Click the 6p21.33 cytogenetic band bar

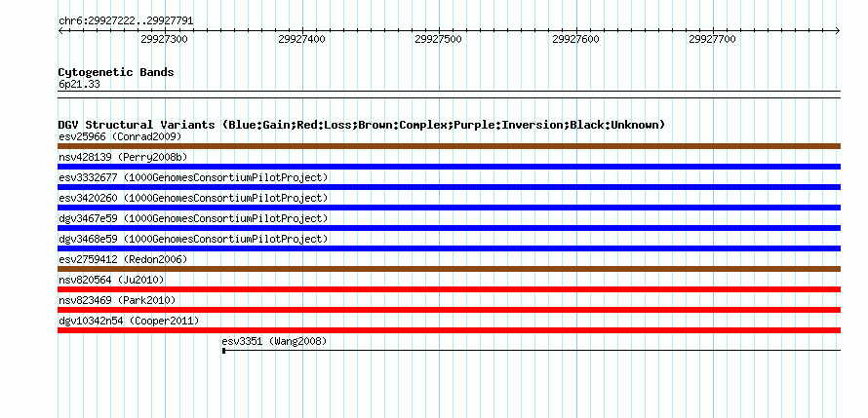(x=449, y=95)
